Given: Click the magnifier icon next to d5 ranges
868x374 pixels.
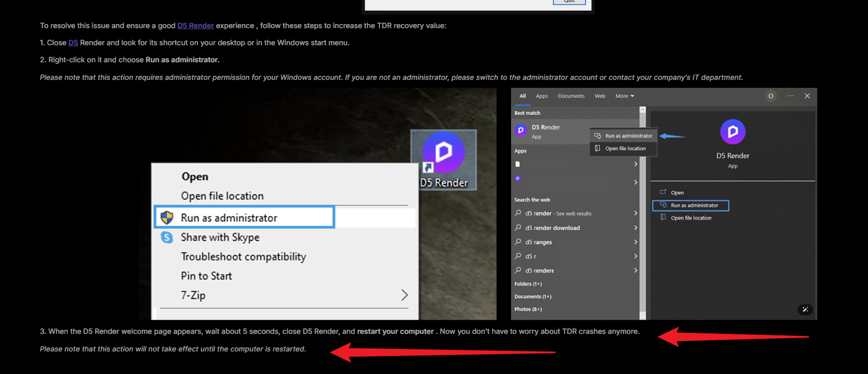Looking at the screenshot, I should pyautogui.click(x=518, y=242).
